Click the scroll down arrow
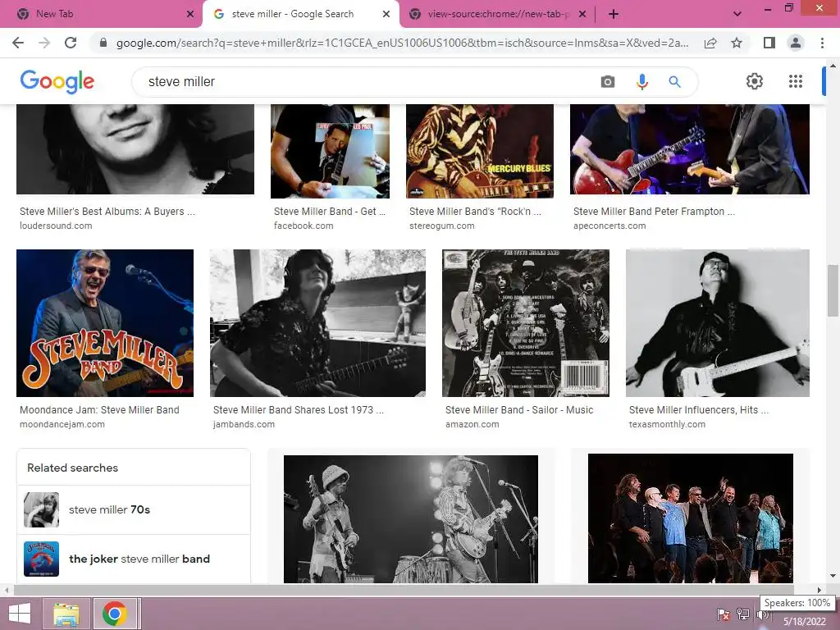Screen dimensions: 840x630 (x=833, y=577)
